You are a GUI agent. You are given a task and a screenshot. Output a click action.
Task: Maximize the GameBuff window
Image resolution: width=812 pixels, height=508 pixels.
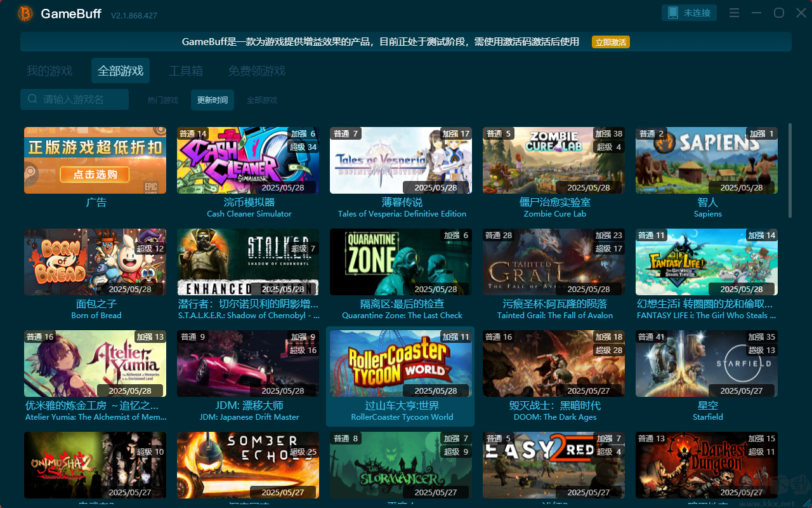point(778,13)
